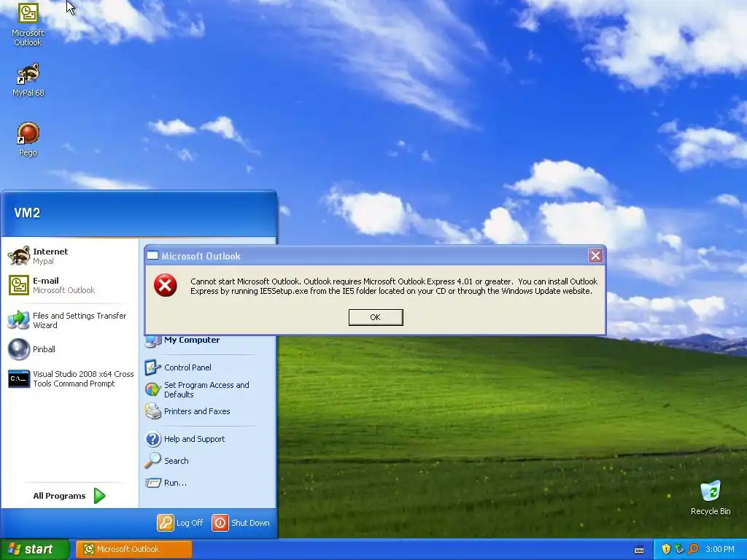Click the Log Off button
The height and width of the screenshot is (560, 747).
(181, 522)
